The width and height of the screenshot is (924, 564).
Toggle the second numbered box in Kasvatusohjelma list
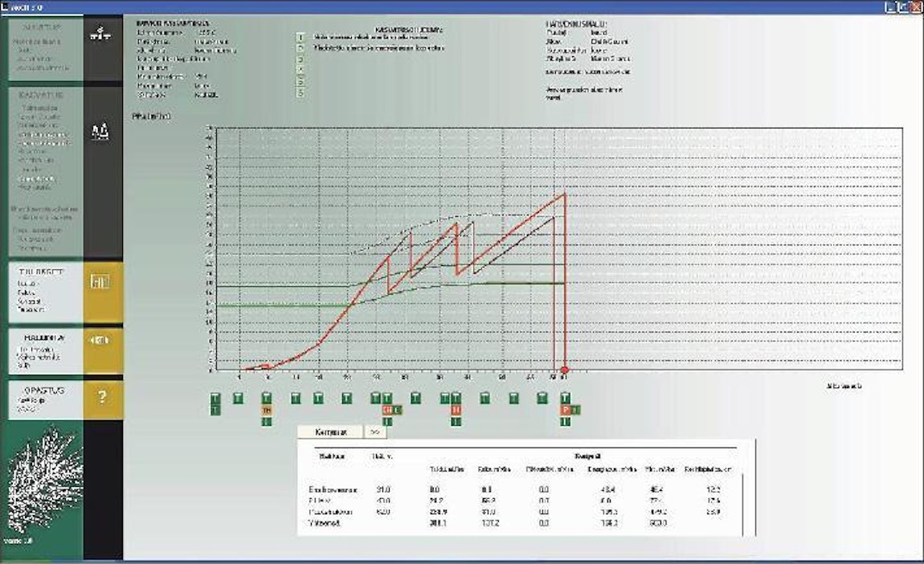(x=300, y=48)
